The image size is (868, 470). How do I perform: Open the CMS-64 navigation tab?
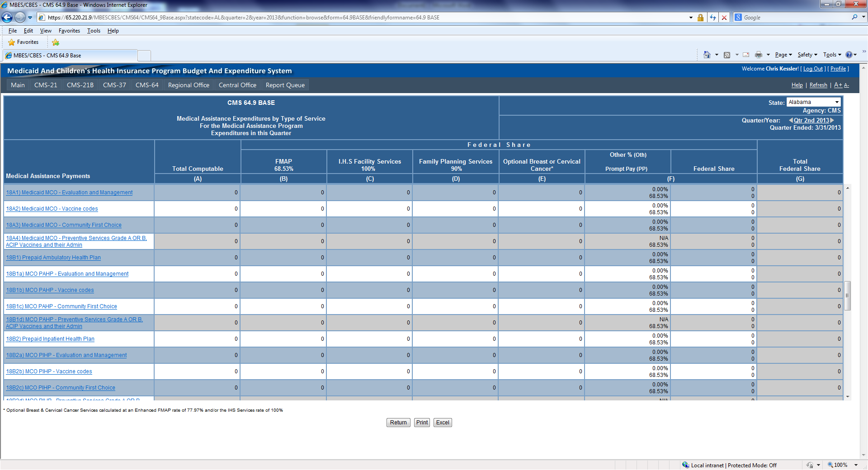pyautogui.click(x=147, y=85)
